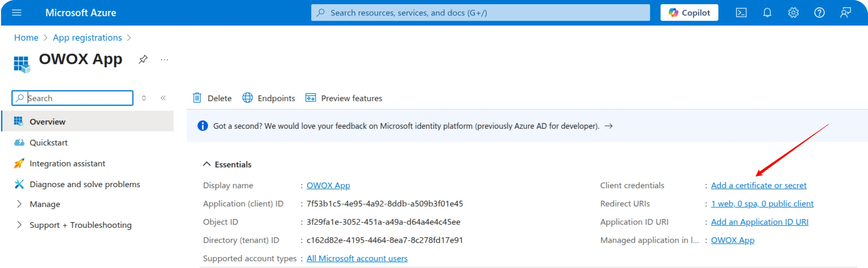Click Add a certificate or secret
This screenshot has width=868, height=268.
(758, 185)
